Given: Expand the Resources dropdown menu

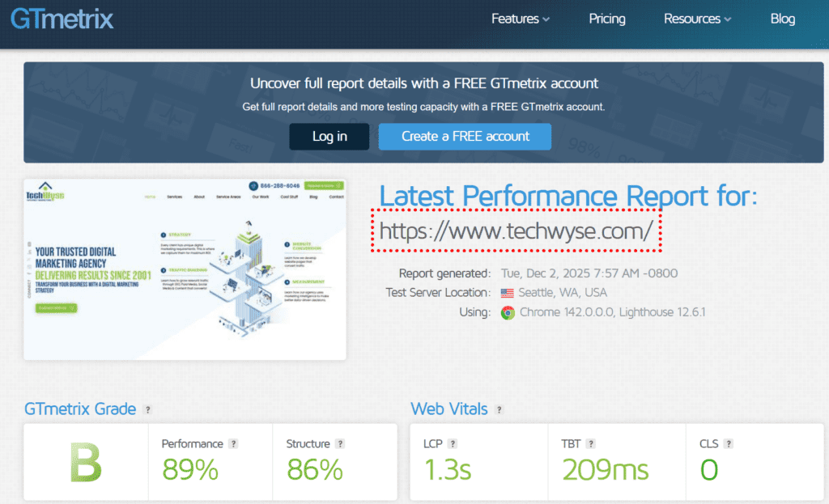Looking at the screenshot, I should [697, 19].
